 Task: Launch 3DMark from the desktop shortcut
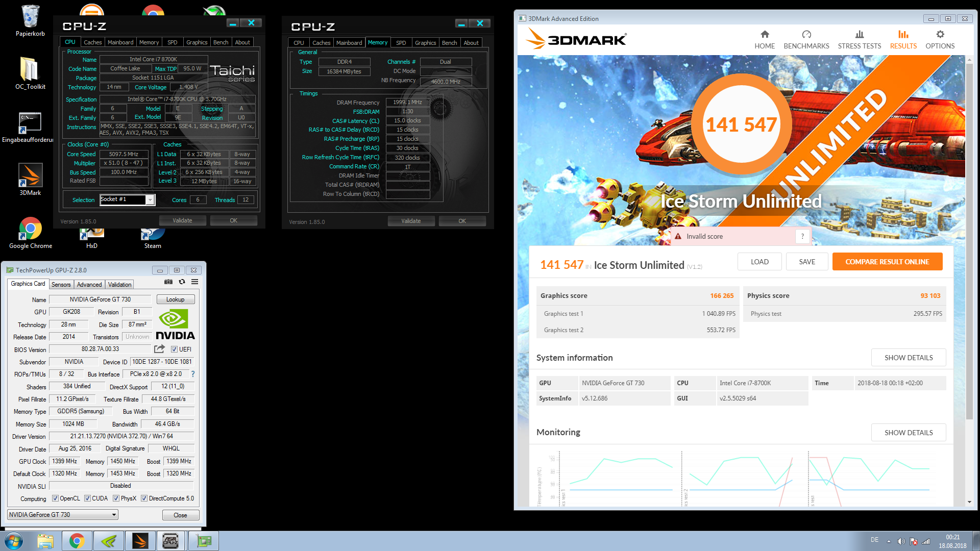coord(30,179)
